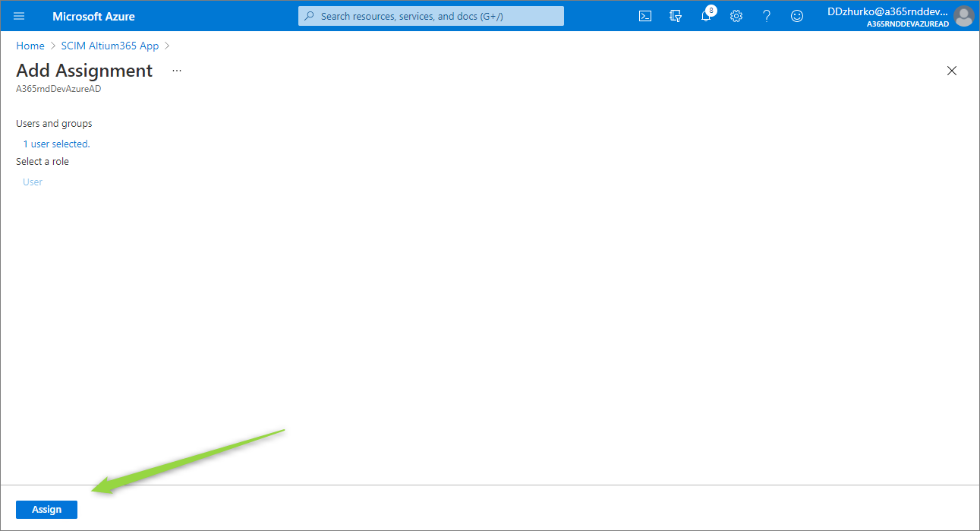Screen dimensions: 980x531
Task: Open the Directories and subscriptions filter icon
Action: tap(675, 16)
